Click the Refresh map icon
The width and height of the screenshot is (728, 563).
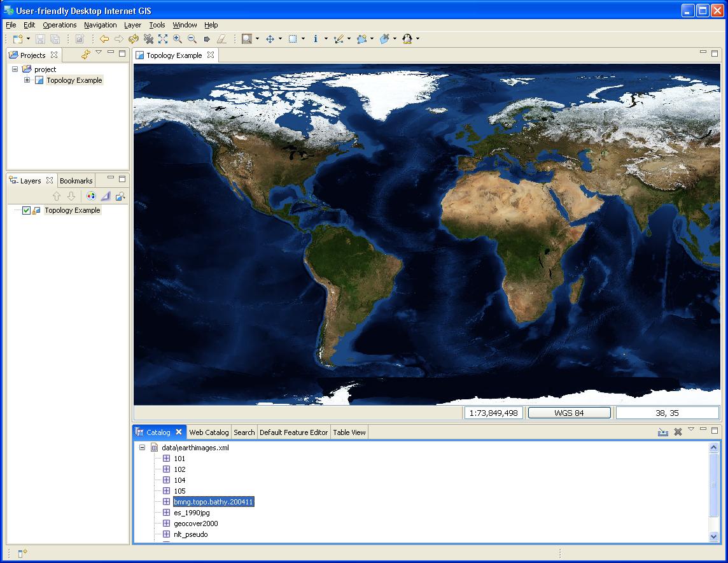click(x=133, y=39)
